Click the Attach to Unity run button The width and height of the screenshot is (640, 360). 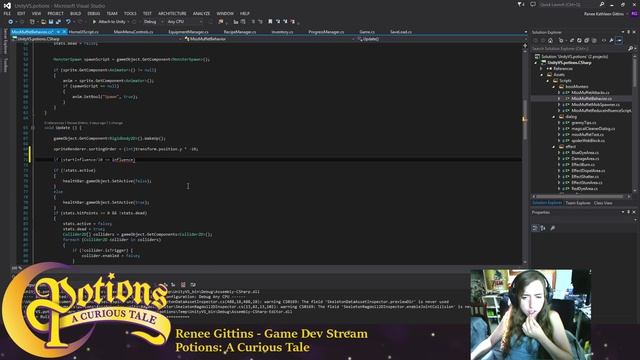(109, 22)
